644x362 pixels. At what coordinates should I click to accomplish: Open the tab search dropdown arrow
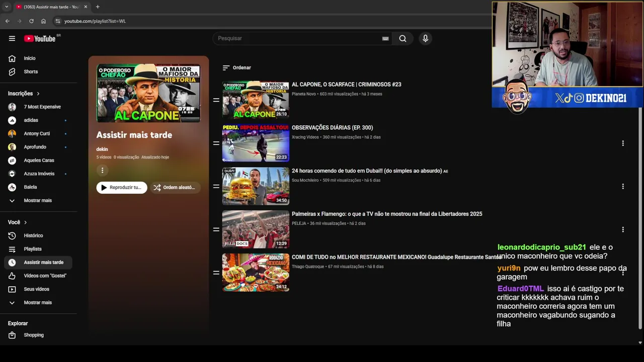coord(6,7)
